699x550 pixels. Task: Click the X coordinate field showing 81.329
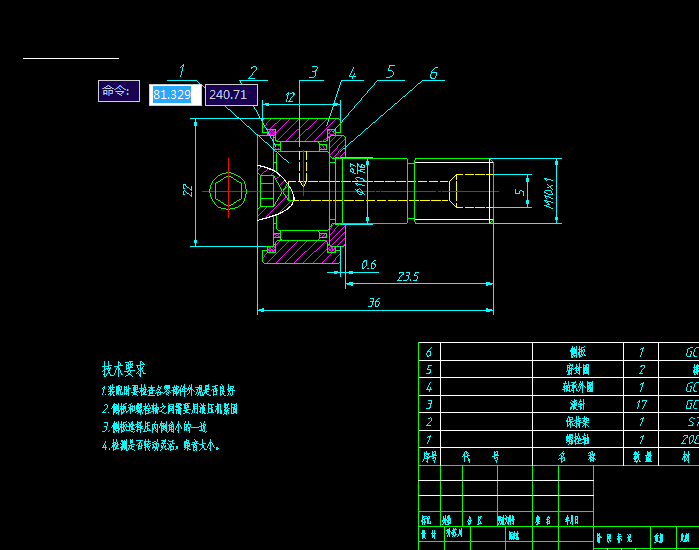point(175,95)
